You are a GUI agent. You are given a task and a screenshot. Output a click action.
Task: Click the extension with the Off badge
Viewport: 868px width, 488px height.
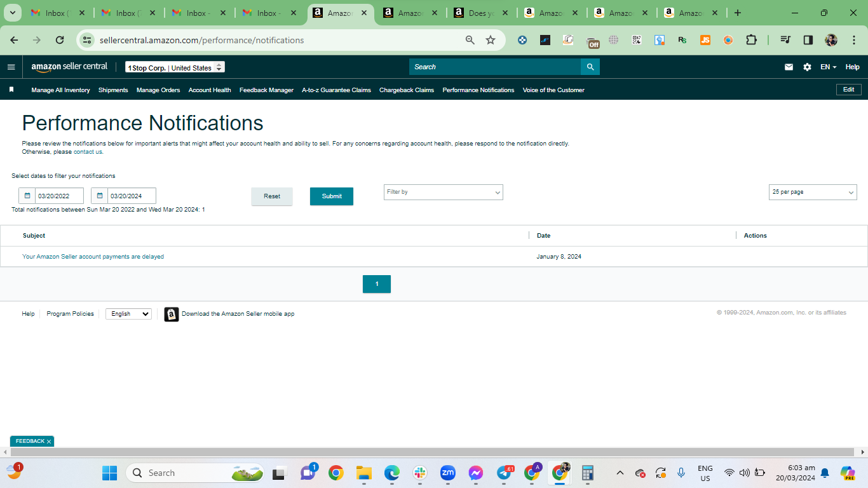click(592, 41)
